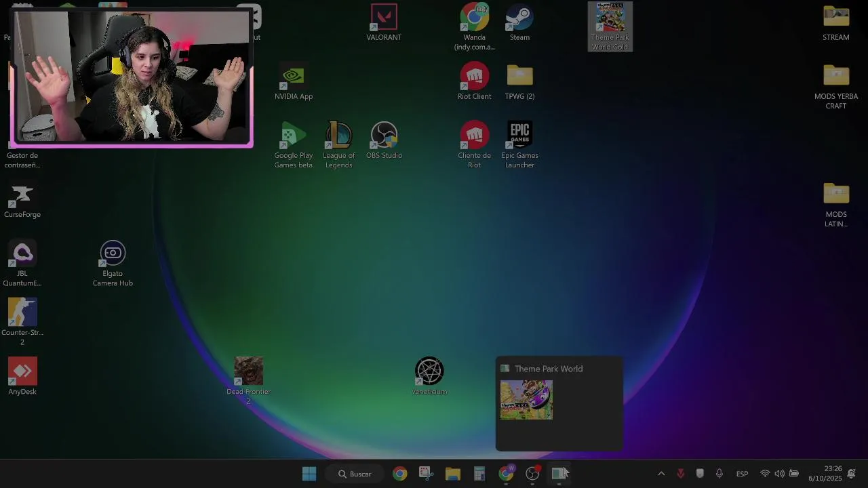
Task: Click the microphone tray icon
Action: 719,474
